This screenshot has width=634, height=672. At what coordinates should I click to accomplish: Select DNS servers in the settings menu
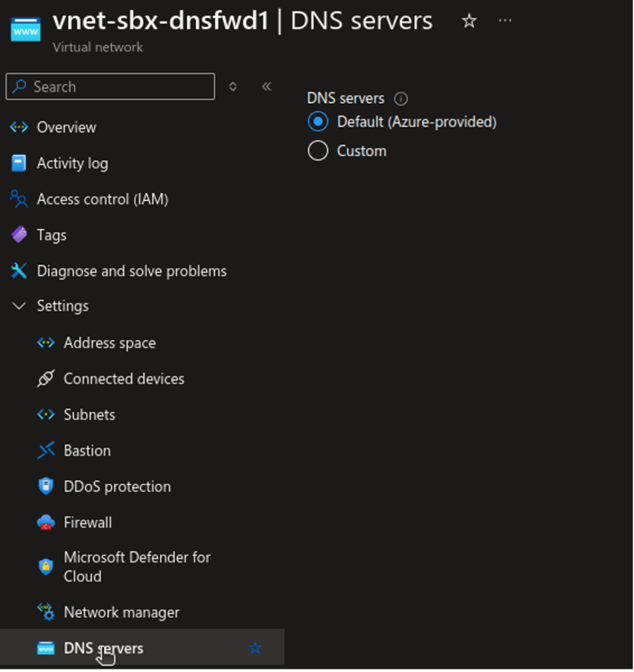(x=103, y=648)
